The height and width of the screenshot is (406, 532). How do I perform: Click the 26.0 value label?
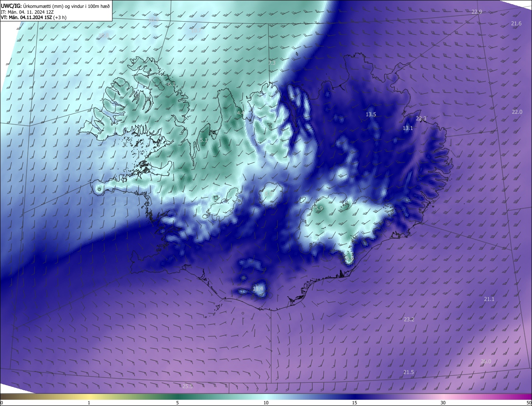point(486,362)
